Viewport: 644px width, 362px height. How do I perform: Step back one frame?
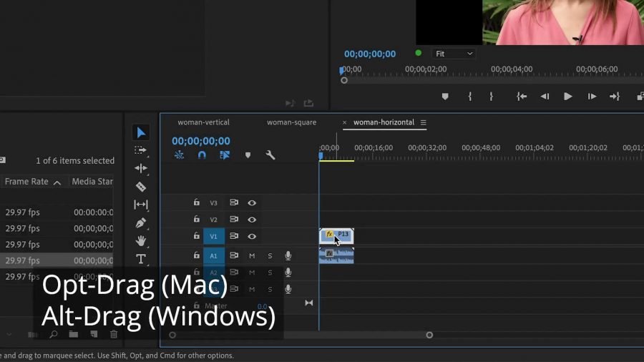coord(545,97)
